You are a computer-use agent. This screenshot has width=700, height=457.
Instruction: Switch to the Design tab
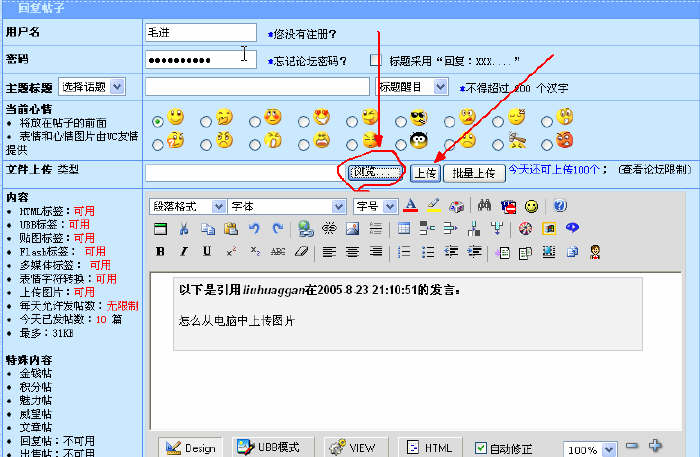click(x=190, y=448)
